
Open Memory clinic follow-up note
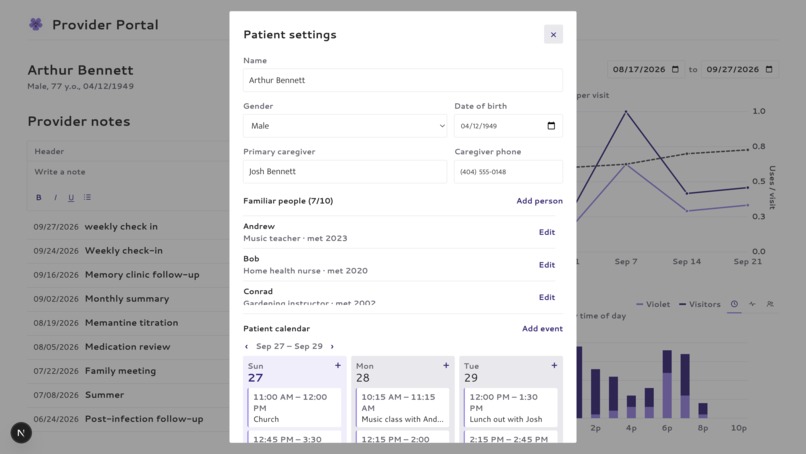129,275
